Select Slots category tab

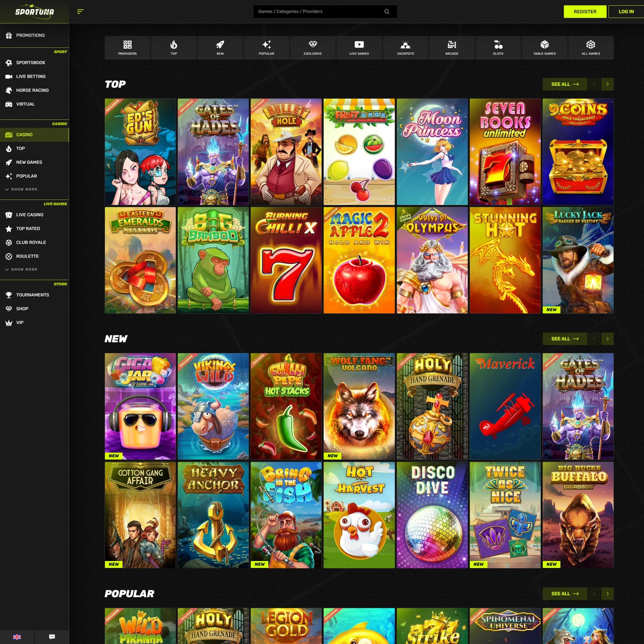[498, 48]
